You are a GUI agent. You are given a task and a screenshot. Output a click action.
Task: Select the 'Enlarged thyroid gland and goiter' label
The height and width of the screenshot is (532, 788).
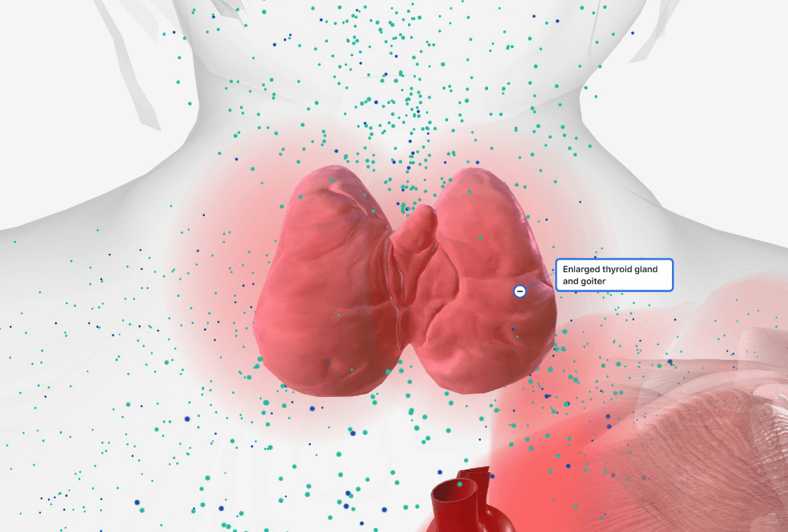(614, 275)
